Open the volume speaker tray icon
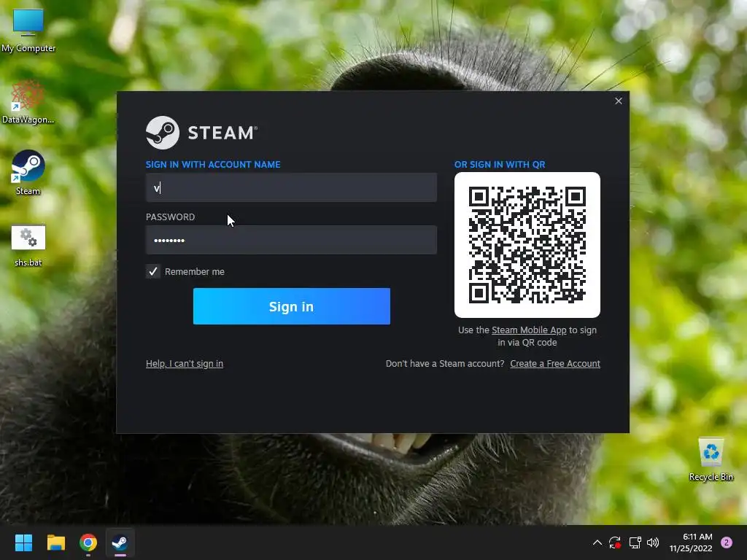 click(653, 542)
